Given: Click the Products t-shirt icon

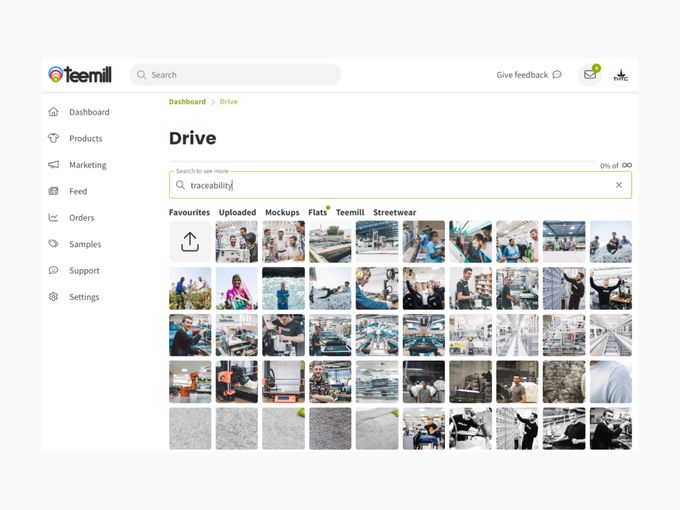Looking at the screenshot, I should 54,139.
